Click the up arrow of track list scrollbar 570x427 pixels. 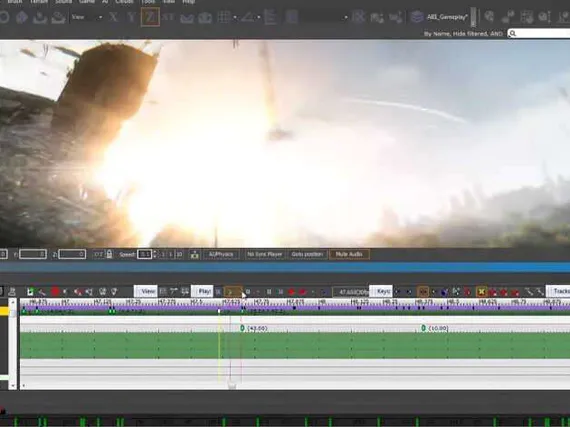coord(13,302)
